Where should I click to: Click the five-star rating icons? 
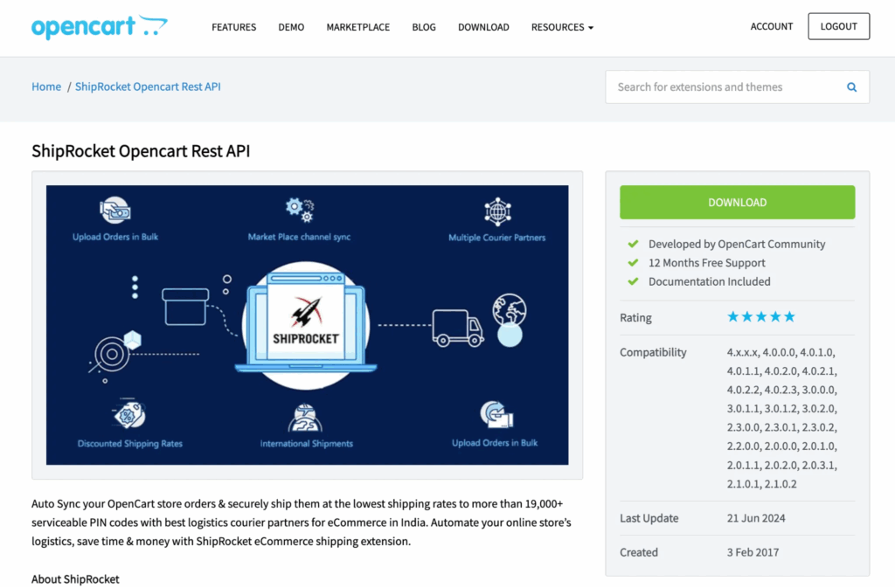(x=760, y=317)
